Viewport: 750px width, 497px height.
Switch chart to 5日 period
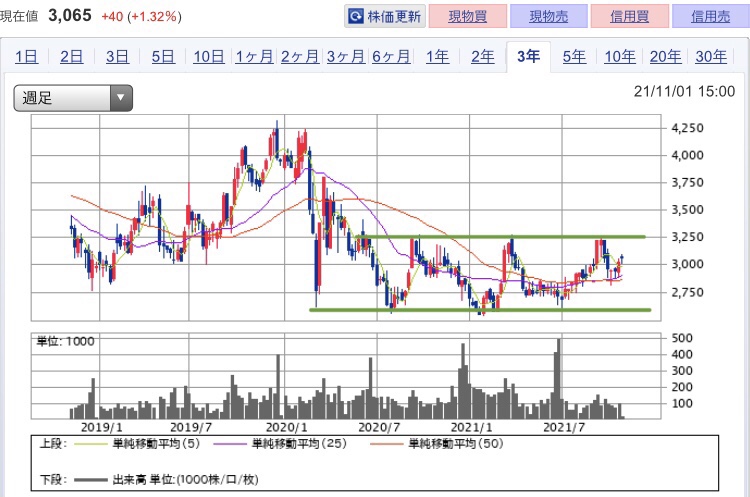click(x=163, y=57)
